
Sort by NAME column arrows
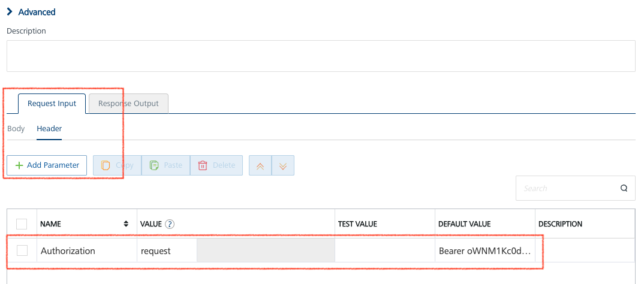click(126, 224)
